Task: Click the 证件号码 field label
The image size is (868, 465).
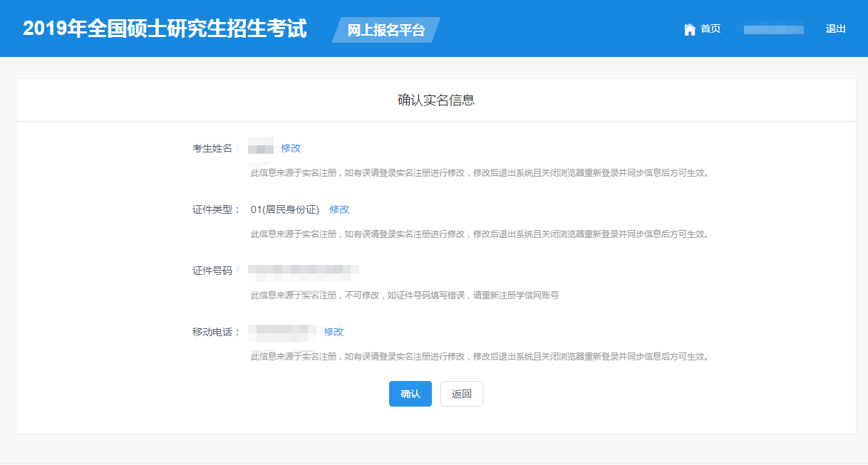Action: (212, 271)
